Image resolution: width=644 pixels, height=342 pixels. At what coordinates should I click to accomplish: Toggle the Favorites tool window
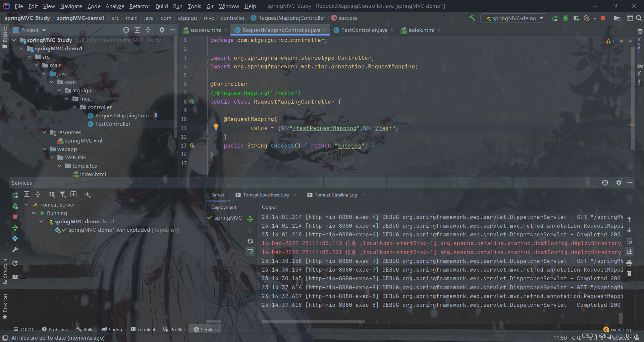click(5, 306)
